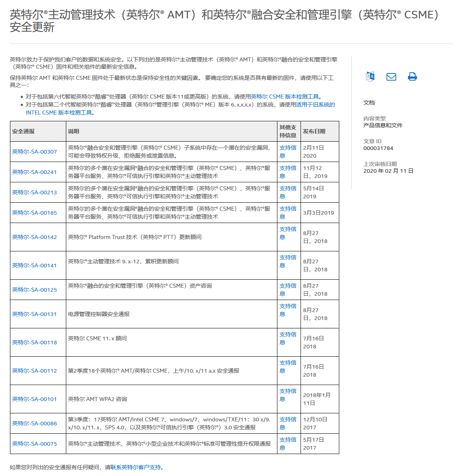The image size is (463, 476).
Task: Go to advisory 英特尔-SA-00141
Action: [x=34, y=265]
